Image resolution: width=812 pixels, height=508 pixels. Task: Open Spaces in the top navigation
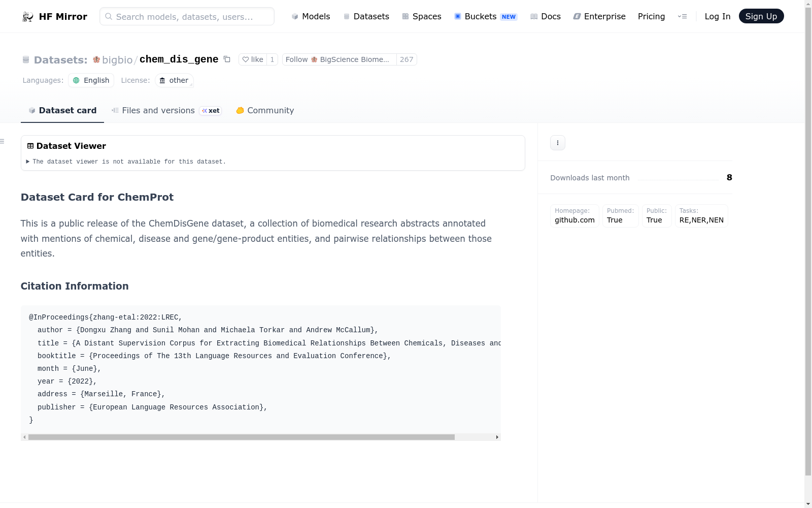click(x=421, y=16)
